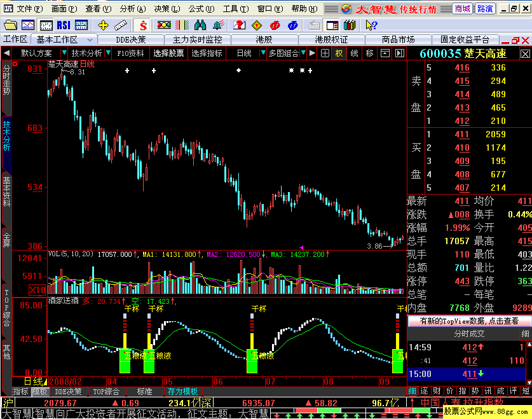Click the left arrow before 默认方案

tap(6, 53)
